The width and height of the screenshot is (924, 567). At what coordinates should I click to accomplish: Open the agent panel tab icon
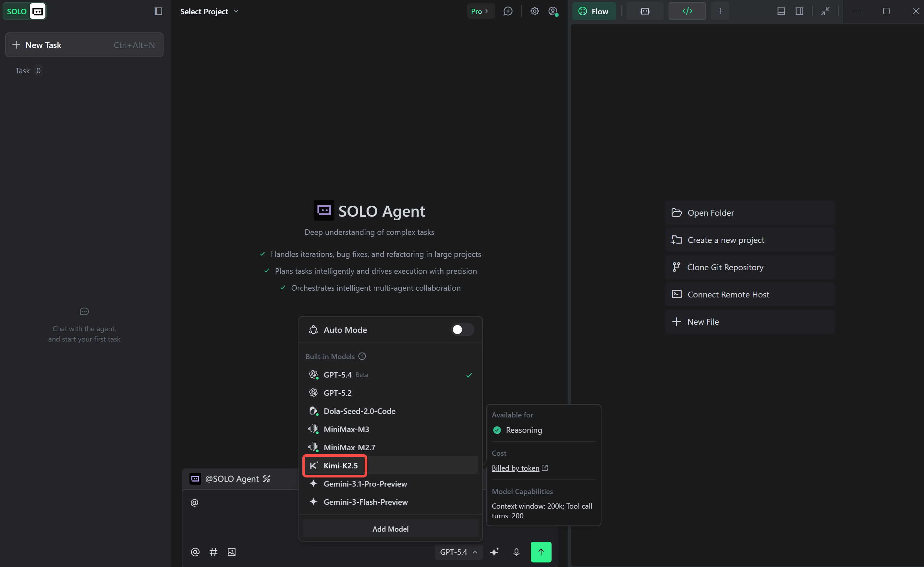[x=645, y=11]
